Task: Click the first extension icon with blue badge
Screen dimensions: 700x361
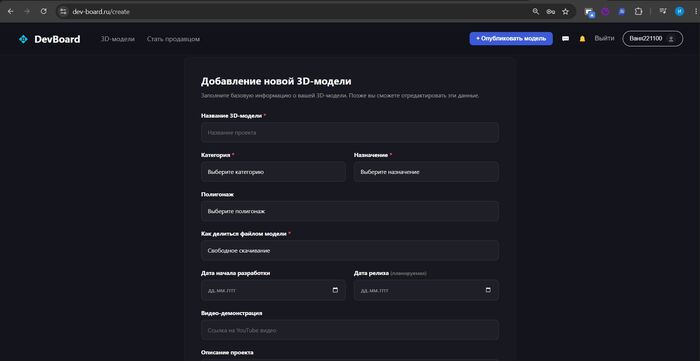Action: pyautogui.click(x=590, y=12)
